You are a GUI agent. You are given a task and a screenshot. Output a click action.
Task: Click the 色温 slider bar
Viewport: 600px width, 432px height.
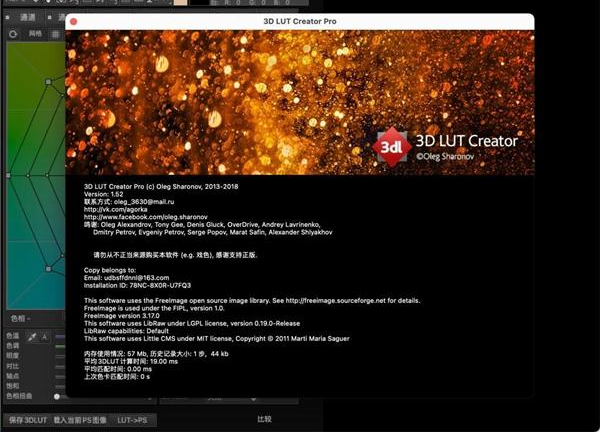click(60, 337)
